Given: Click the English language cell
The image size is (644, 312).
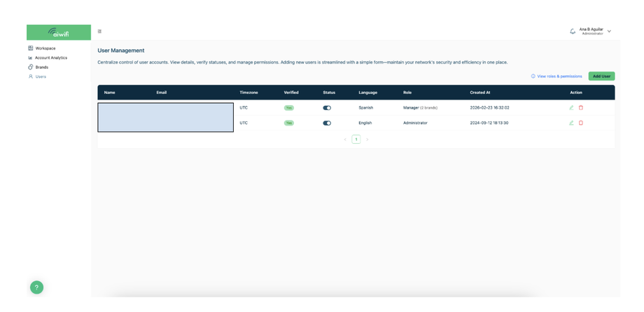Looking at the screenshot, I should [x=365, y=123].
